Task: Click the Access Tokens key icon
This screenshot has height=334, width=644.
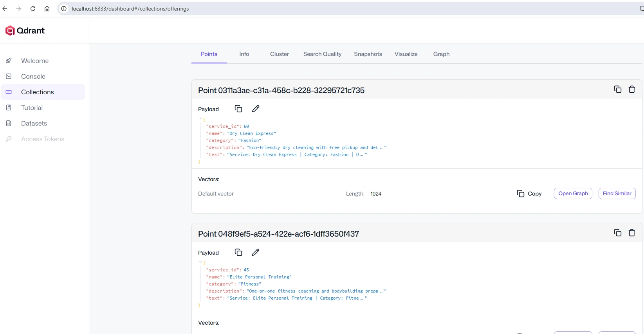Action: [9, 139]
